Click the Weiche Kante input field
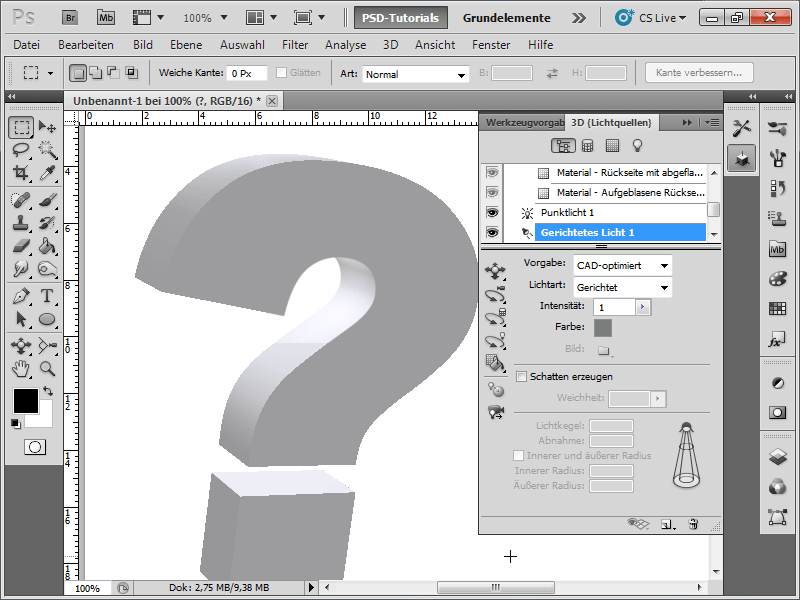The width and height of the screenshot is (800, 600). coord(247,73)
